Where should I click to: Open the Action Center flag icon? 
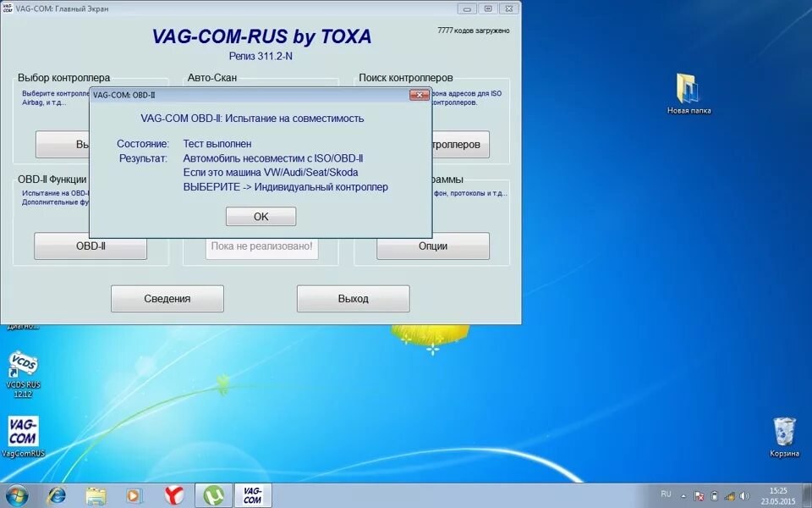[698, 497]
